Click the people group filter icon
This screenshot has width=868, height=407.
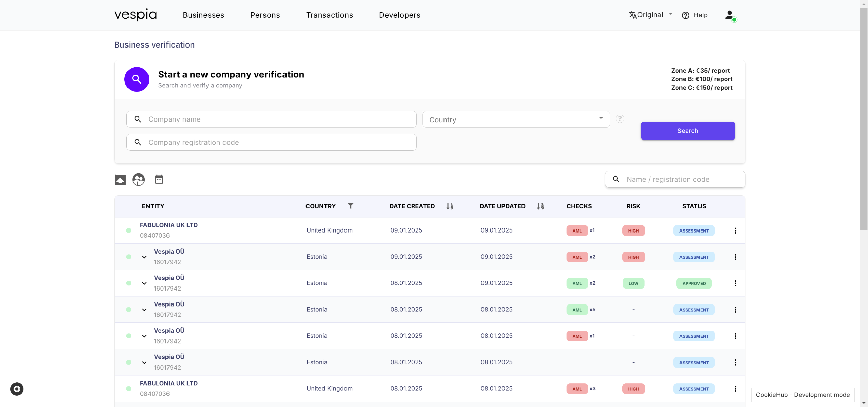(x=138, y=180)
